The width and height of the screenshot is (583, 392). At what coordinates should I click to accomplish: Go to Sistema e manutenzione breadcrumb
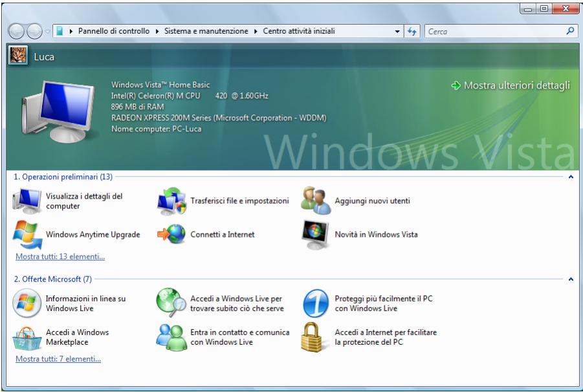pos(206,31)
